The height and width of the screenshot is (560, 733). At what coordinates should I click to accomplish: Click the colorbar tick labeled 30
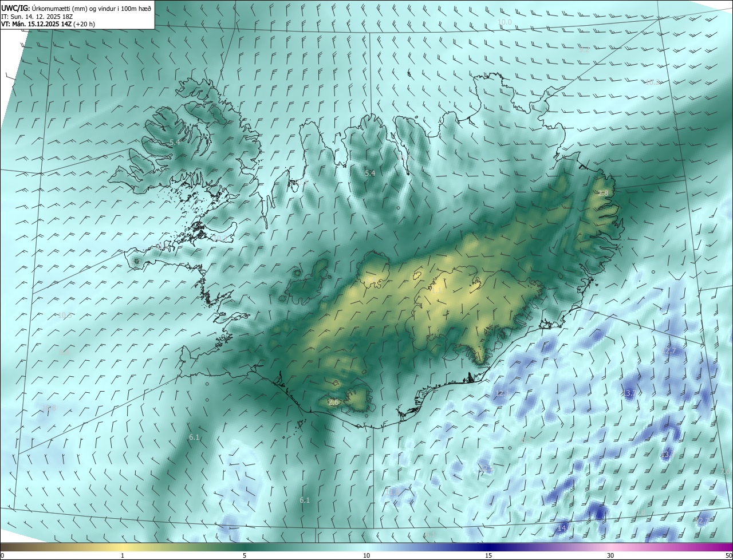click(610, 556)
